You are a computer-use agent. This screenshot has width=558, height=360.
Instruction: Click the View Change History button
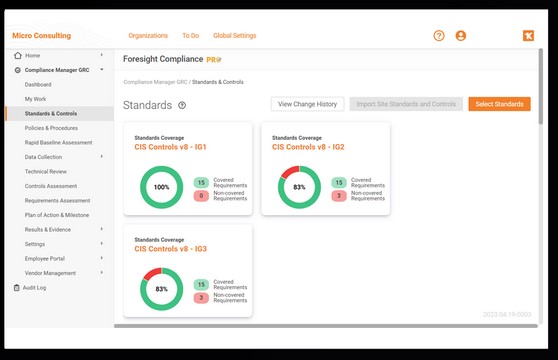[307, 104]
